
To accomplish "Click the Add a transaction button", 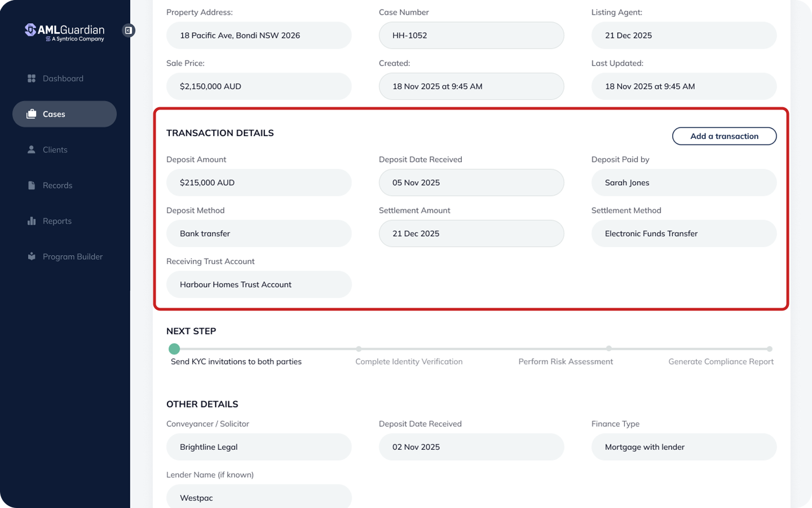I will pyautogui.click(x=724, y=136).
